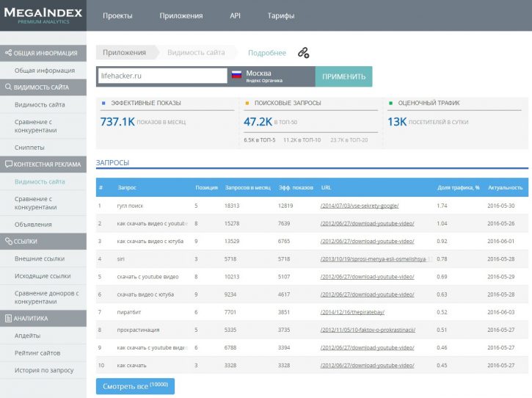532x398 pixels.
Task: Open Видимость сайта under КОНТЕКСТНАЯ РЕКЛАМА
Action: click(40, 181)
